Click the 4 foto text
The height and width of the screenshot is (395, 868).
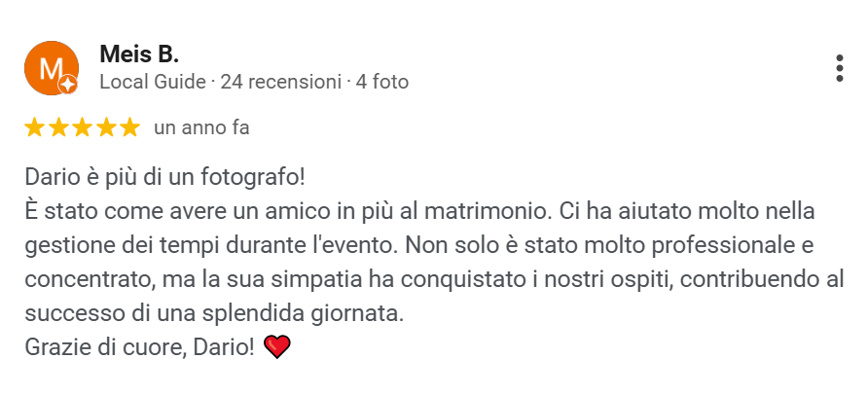(x=382, y=82)
